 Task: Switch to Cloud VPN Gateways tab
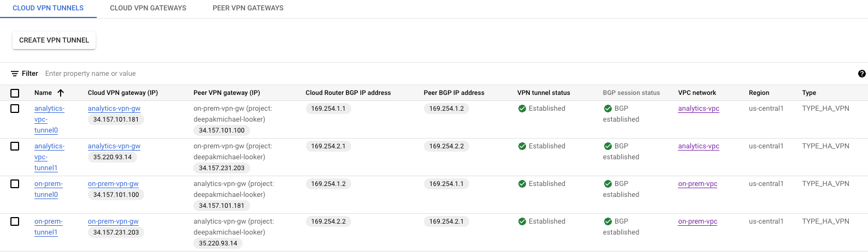[148, 8]
